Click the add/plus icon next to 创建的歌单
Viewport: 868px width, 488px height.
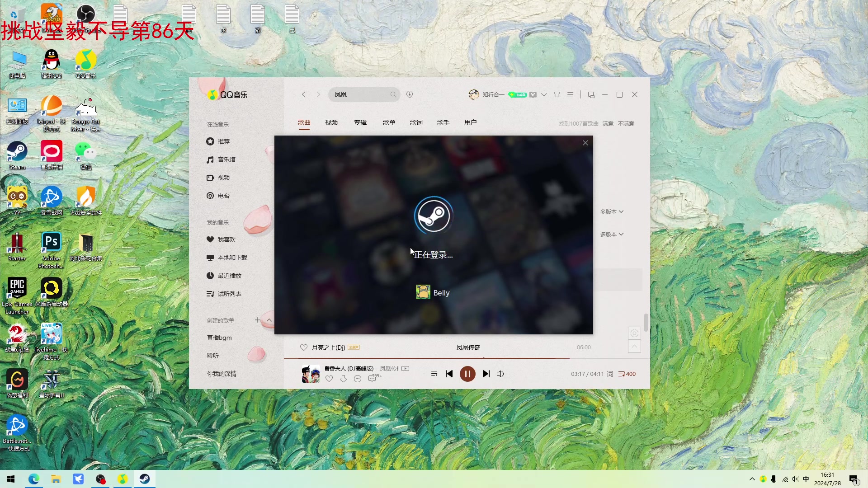258,320
